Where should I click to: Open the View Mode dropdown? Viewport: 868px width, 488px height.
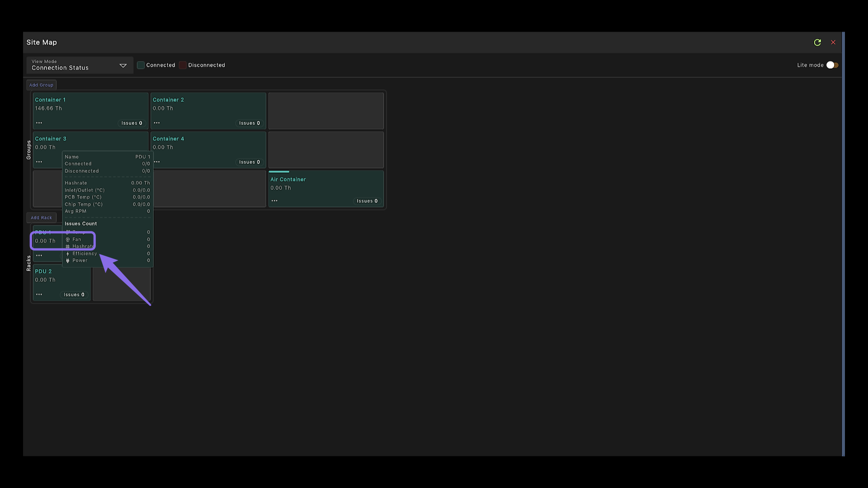pyautogui.click(x=80, y=65)
